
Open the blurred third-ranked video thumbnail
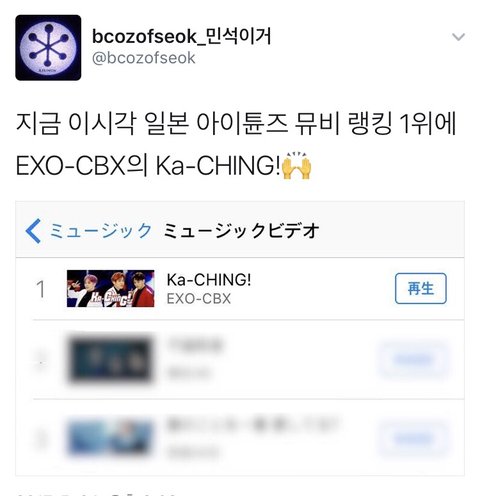[111, 438]
